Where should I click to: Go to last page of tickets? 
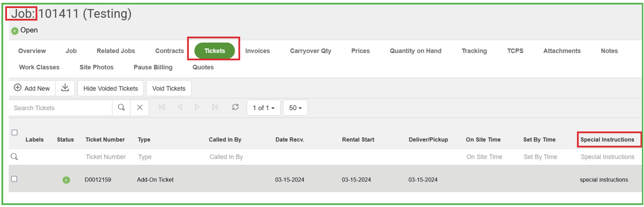215,107
